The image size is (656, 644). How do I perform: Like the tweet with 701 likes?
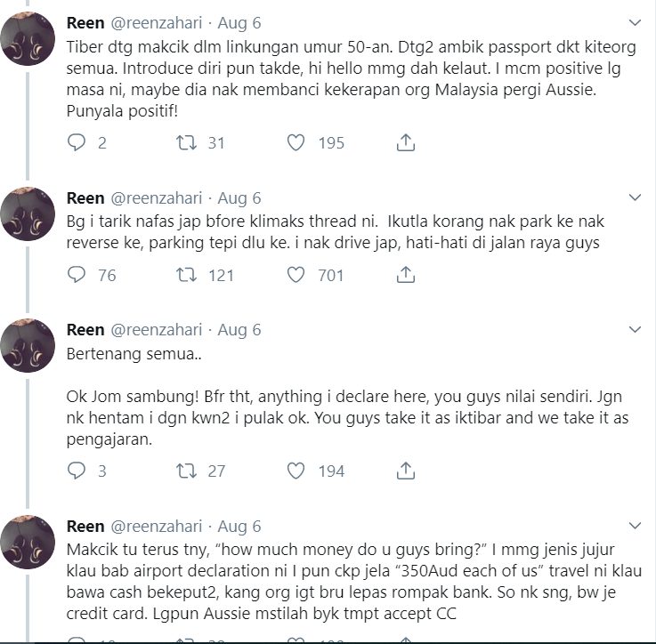pyautogui.click(x=296, y=275)
